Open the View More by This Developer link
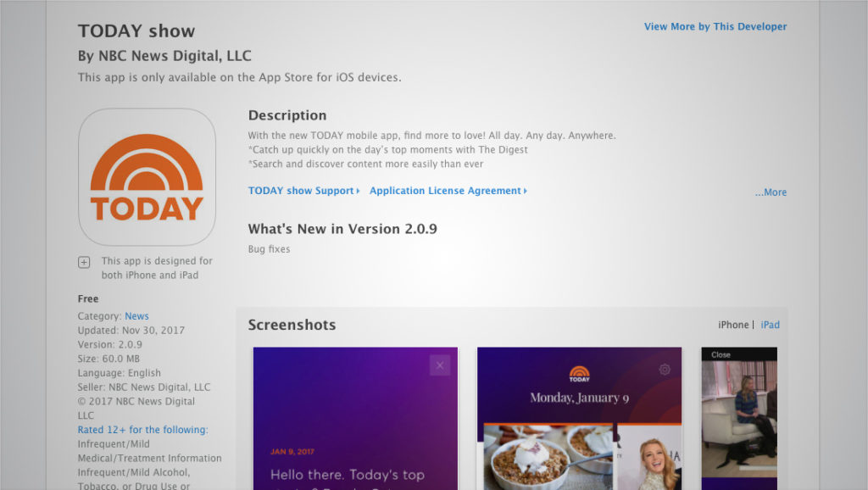 click(x=715, y=26)
